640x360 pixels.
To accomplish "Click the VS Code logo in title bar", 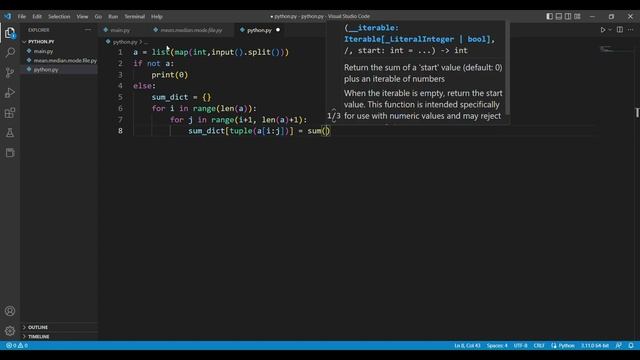I will pyautogui.click(x=8, y=16).
